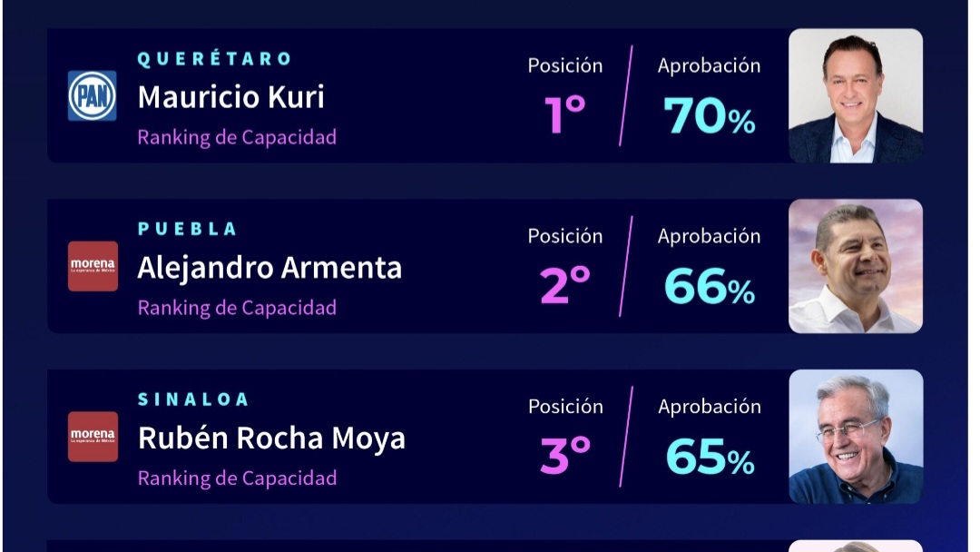The height and width of the screenshot is (552, 980).
Task: Click the 66% approval figure
Action: [710, 286]
